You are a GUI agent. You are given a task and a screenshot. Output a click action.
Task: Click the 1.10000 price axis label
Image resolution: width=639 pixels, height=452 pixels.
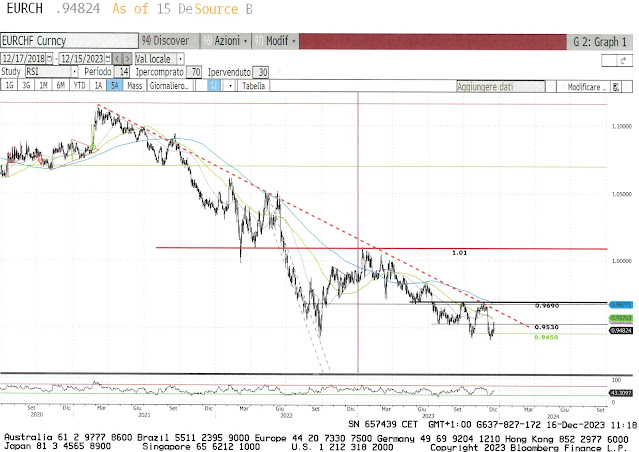(x=622, y=127)
